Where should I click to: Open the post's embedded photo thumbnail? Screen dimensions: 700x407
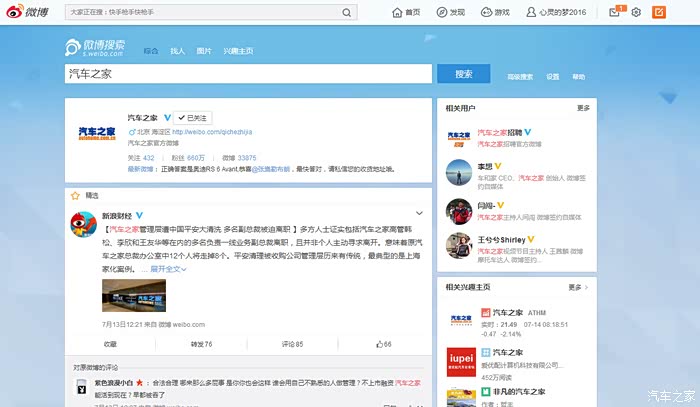click(134, 295)
